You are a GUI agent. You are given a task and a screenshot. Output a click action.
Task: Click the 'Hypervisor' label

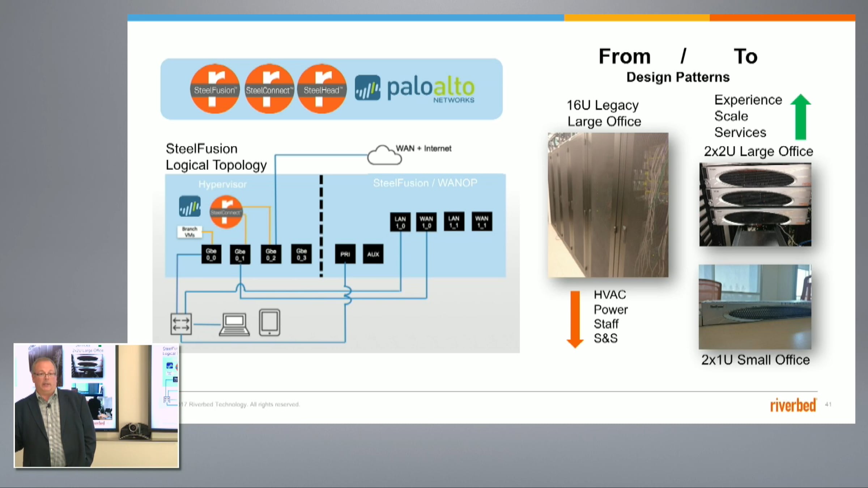point(222,184)
